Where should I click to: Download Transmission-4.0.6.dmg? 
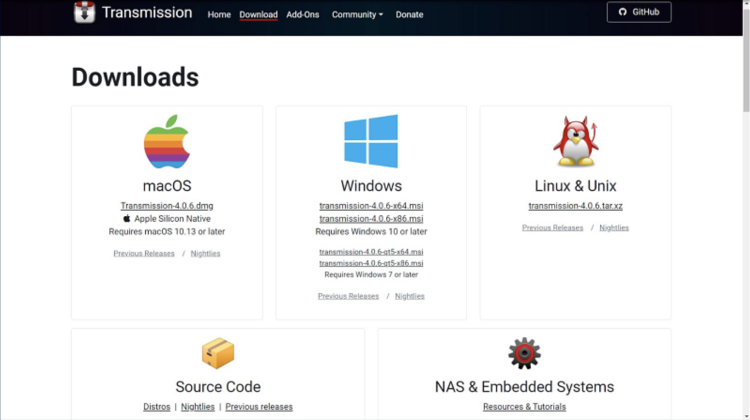tap(167, 206)
